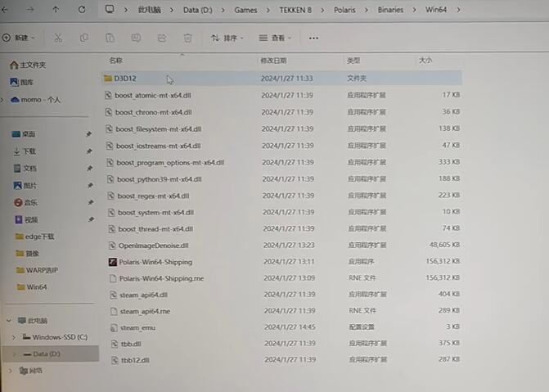Select the steam_emu config file
Image resolution: width=549 pixels, height=392 pixels.
285,327
